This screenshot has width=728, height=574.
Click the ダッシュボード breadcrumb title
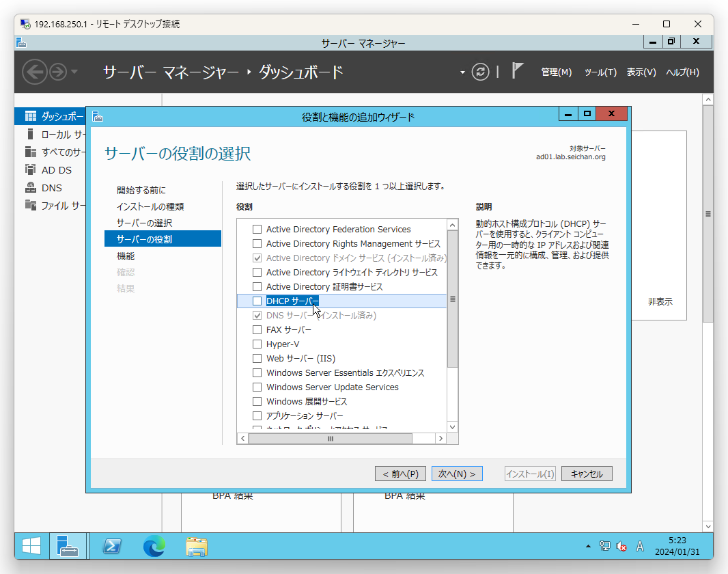[301, 72]
